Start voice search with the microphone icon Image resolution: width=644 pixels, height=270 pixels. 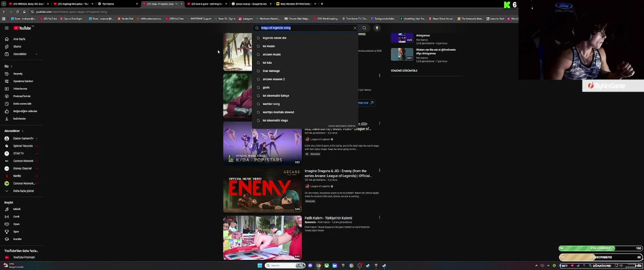[377, 28]
